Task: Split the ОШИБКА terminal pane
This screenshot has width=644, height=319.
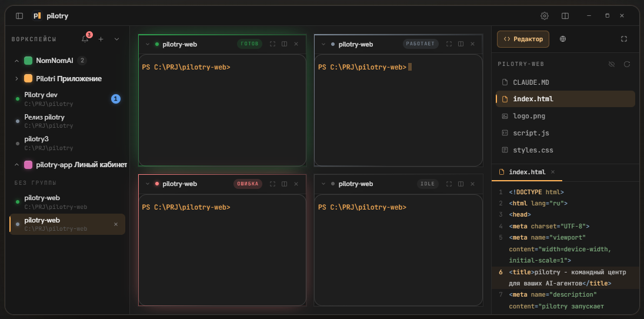Action: tap(284, 184)
